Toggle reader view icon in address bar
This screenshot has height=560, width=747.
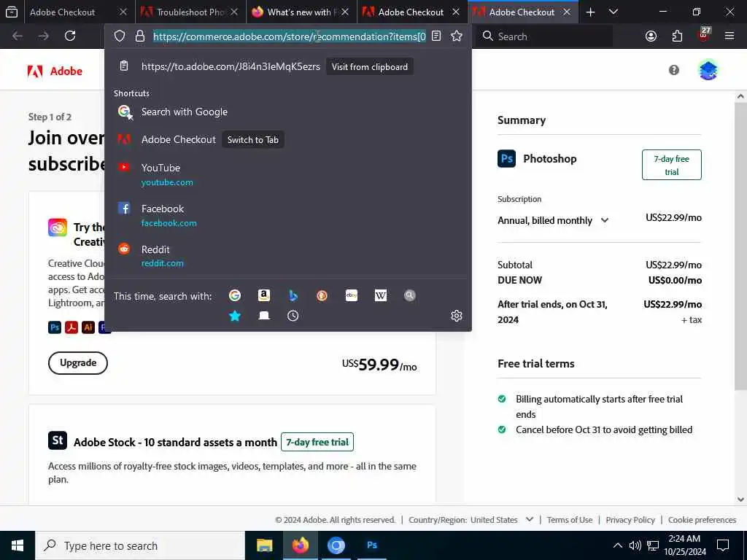tap(436, 36)
